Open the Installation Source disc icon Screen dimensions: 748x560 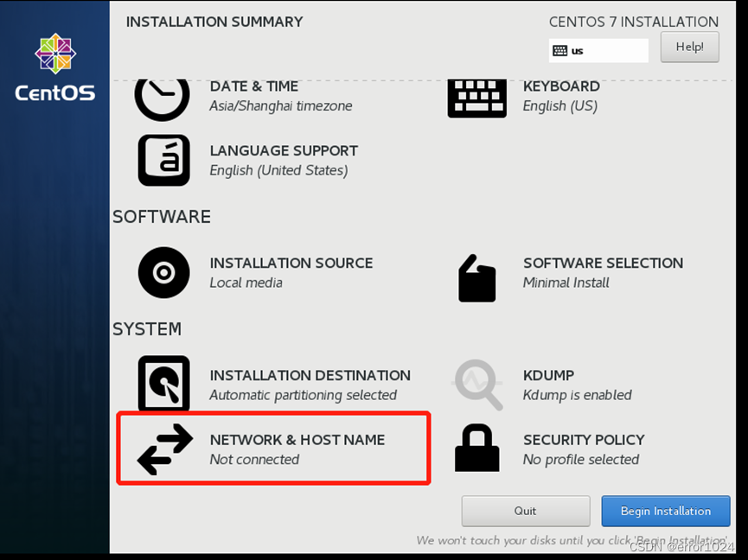[x=163, y=272]
